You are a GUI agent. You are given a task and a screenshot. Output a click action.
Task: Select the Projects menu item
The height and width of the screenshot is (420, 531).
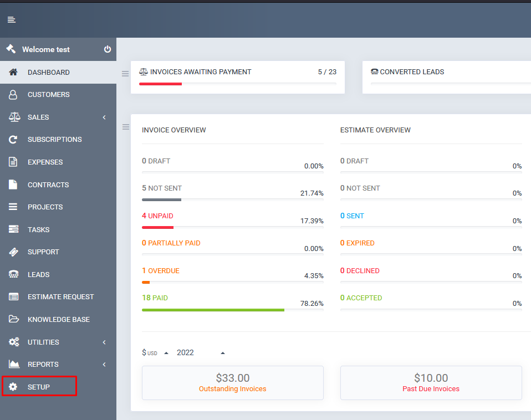pos(45,207)
